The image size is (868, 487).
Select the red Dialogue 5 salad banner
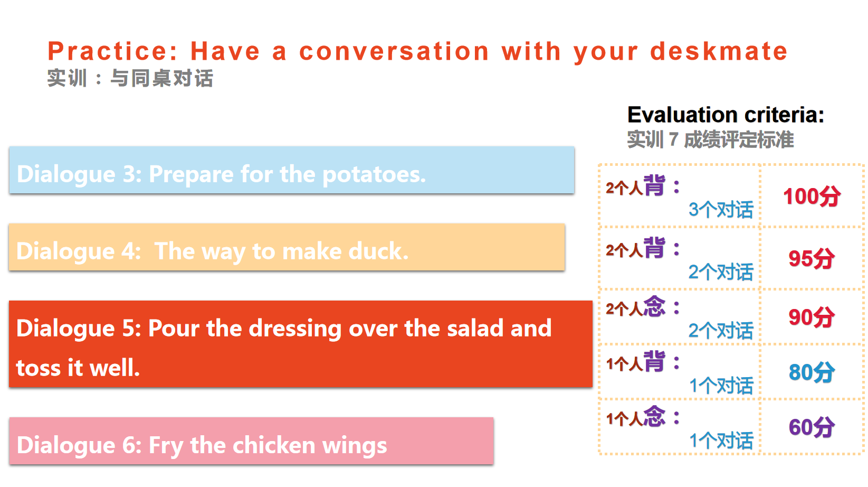click(300, 344)
